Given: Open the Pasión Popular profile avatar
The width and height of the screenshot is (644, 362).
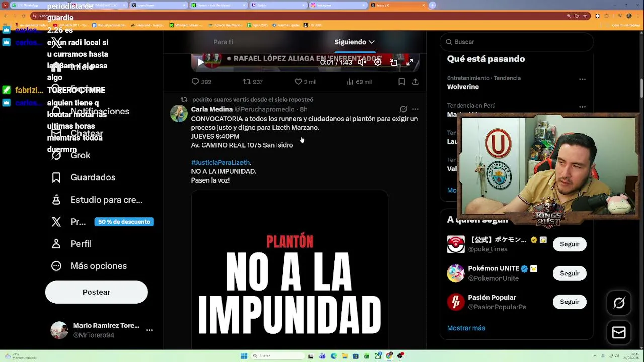Looking at the screenshot, I should click(456, 302).
